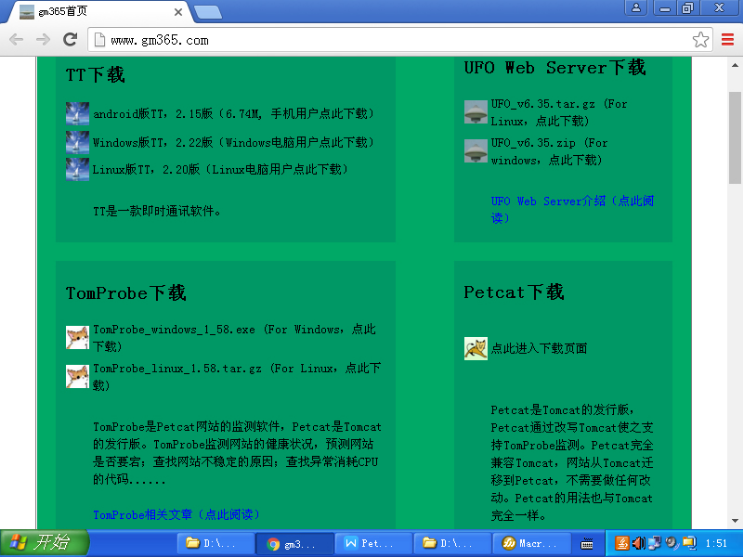This screenshot has height=557, width=743.
Task: Click the UFO Web Server下载 heading
Action: click(555, 67)
